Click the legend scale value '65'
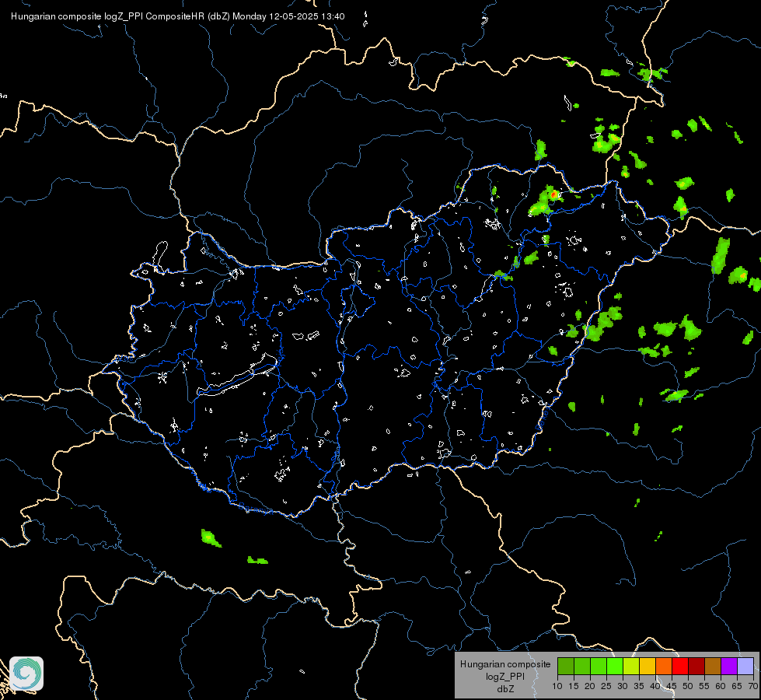Viewport: 761px width, 700px height. tap(737, 687)
